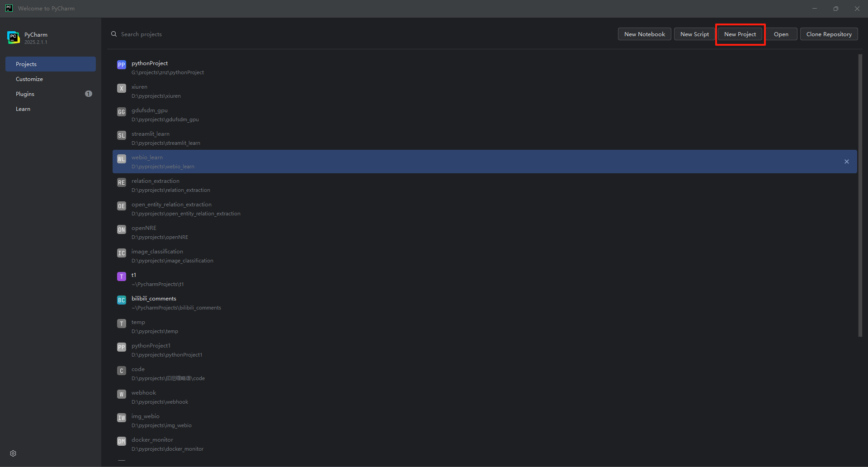Click the PyCharm logo in the sidebar
The height and width of the screenshot is (467, 868).
(14, 38)
